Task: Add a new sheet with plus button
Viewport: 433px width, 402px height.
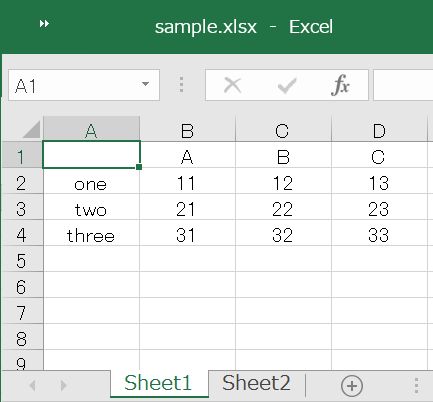Action: 352,386
